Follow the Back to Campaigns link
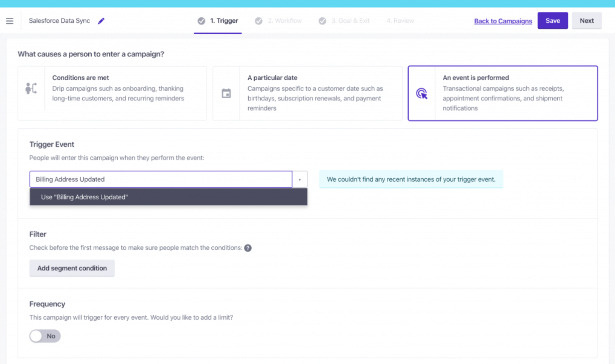 (x=503, y=21)
